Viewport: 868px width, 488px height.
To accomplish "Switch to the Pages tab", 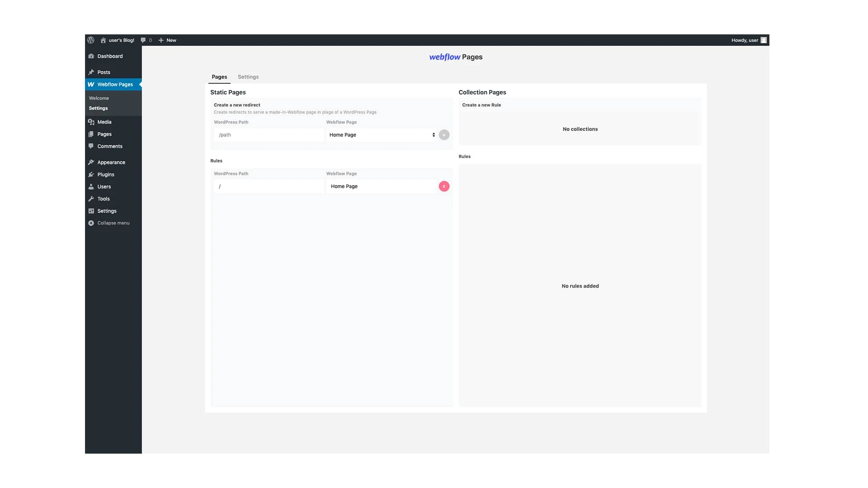I will pyautogui.click(x=219, y=77).
